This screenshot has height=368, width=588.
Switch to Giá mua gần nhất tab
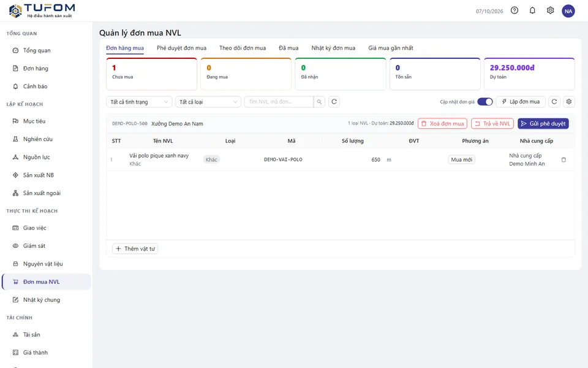click(391, 48)
